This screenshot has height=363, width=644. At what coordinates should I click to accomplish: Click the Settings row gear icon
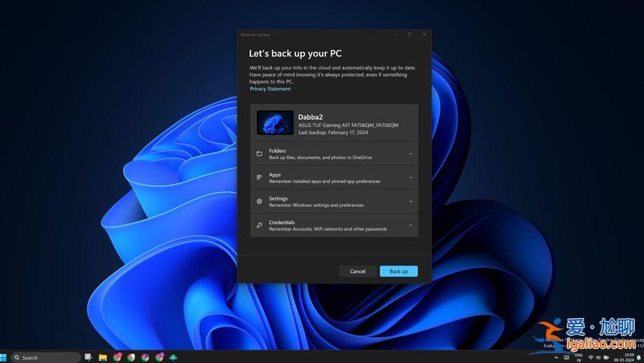pyautogui.click(x=259, y=201)
